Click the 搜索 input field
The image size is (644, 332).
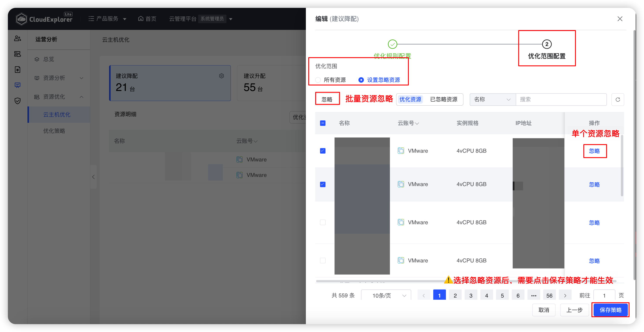tap(561, 99)
